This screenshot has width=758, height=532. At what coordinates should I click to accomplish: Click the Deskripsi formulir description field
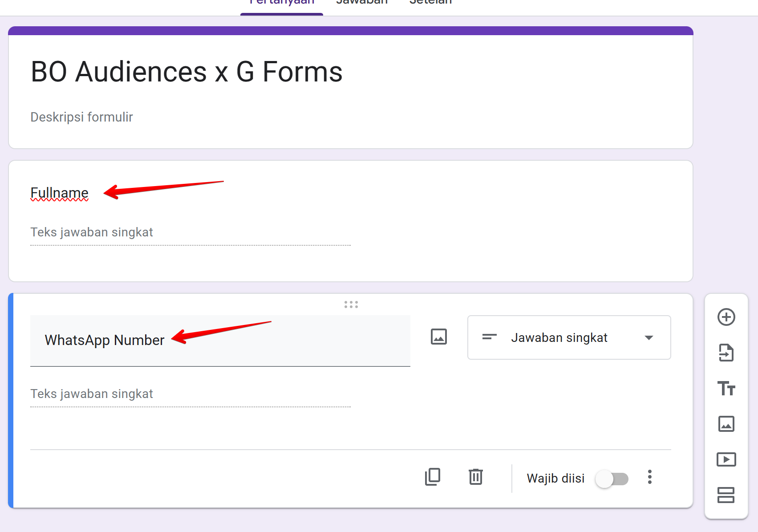point(82,117)
